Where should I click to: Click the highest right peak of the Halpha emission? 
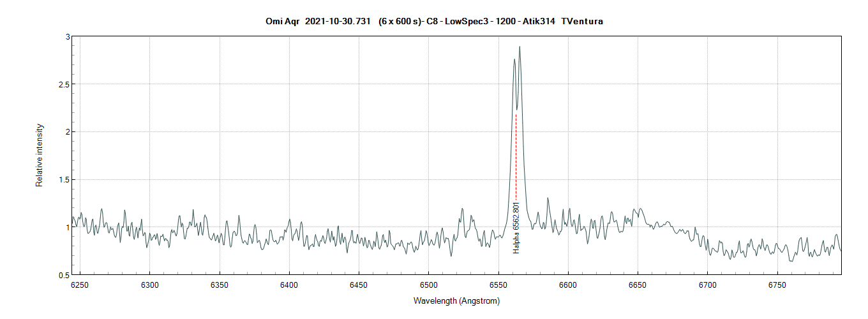[520, 47]
